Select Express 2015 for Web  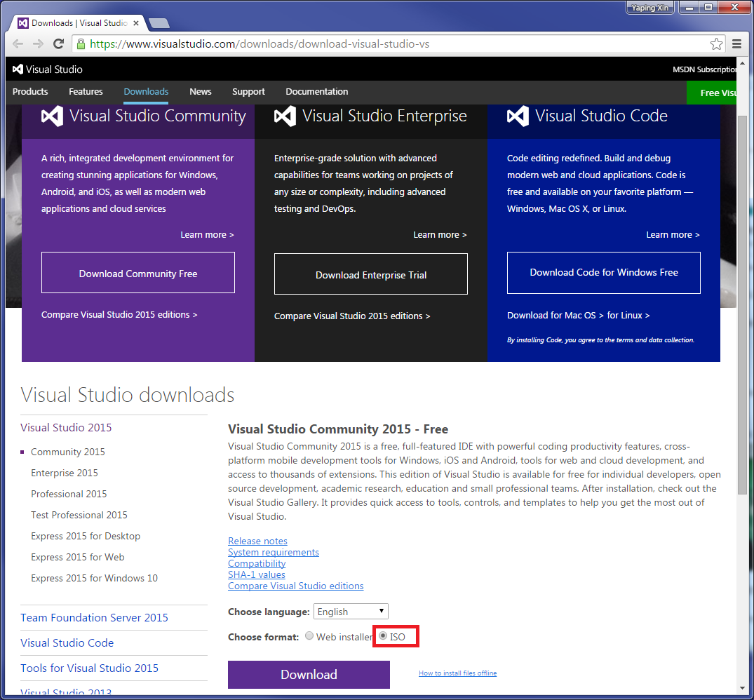[x=78, y=557]
